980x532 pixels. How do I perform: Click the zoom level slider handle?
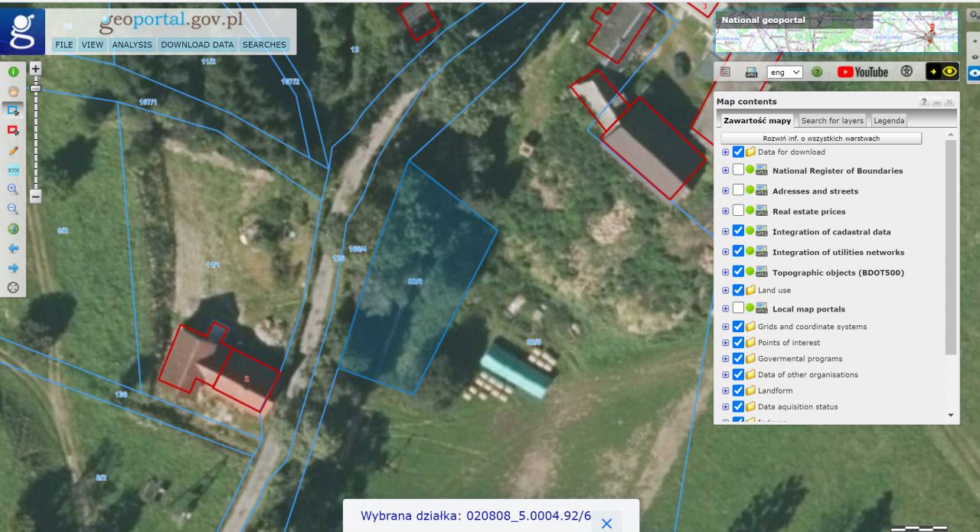35,88
